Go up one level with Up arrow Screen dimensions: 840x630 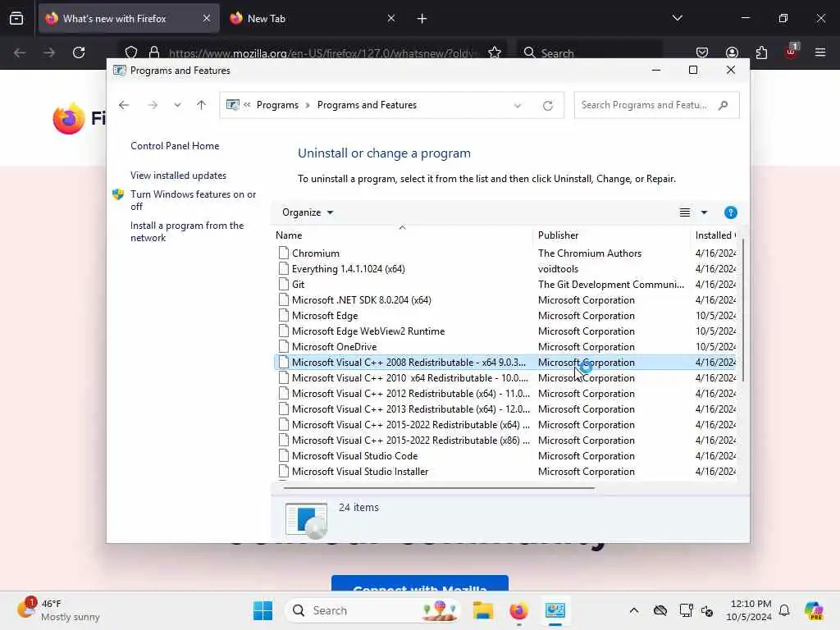coord(202,105)
